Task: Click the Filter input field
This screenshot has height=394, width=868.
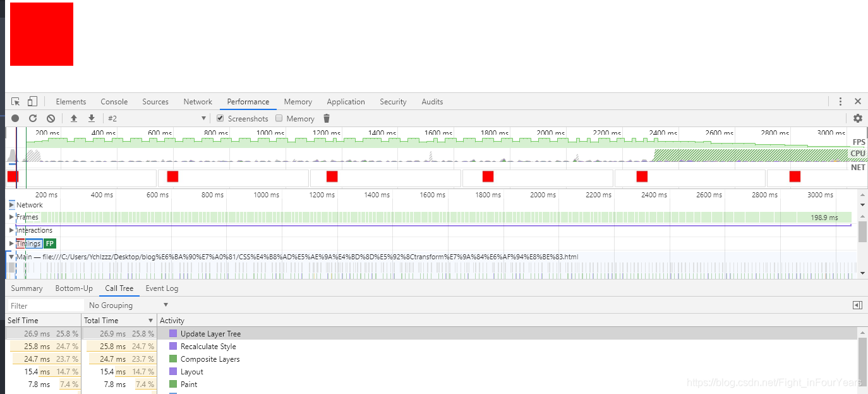Action: (x=44, y=305)
